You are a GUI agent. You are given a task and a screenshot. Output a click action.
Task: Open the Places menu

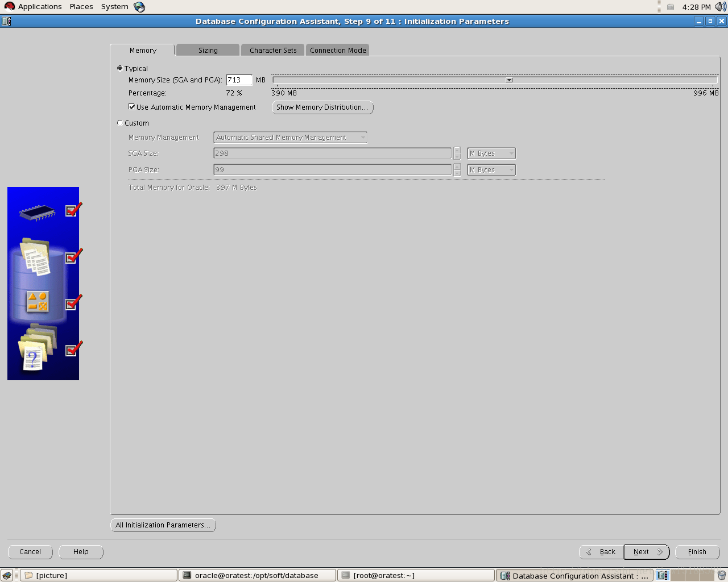coord(81,7)
